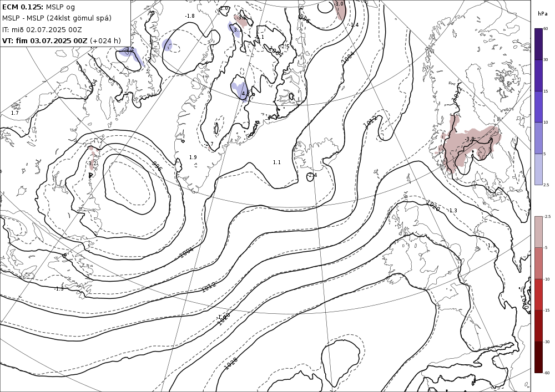Click legend tick value '-60' at bottom
Screen dimensions: 555x392
[x=547, y=373]
